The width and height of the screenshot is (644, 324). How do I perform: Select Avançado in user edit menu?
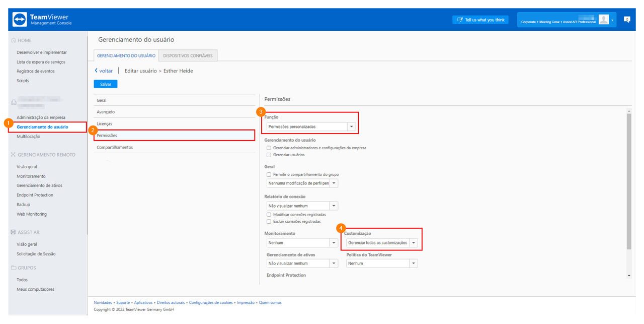point(175,112)
